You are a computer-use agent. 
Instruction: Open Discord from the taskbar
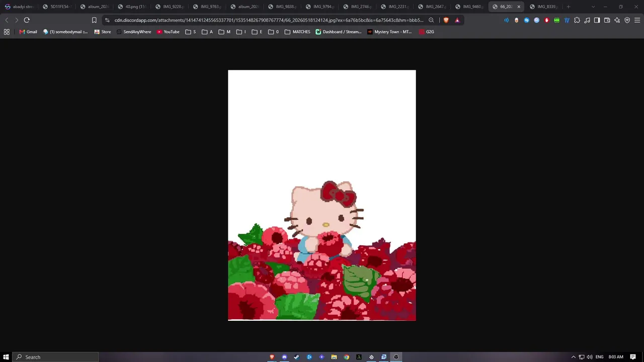[284, 357]
